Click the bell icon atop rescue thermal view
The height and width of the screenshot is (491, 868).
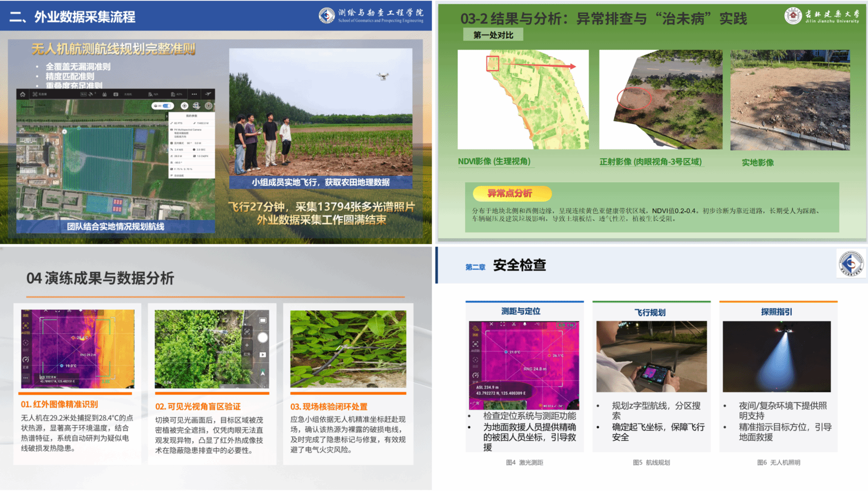(x=525, y=324)
